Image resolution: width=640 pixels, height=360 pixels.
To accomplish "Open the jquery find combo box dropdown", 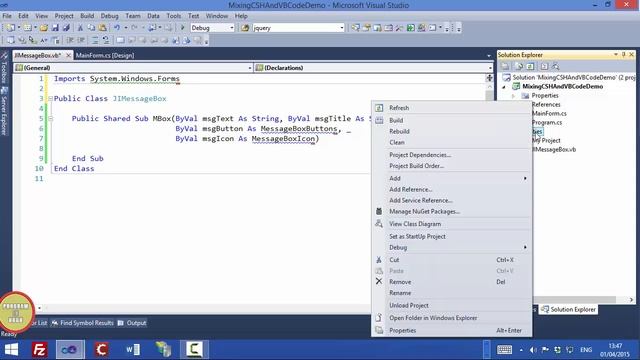I will pyautogui.click(x=342, y=28).
